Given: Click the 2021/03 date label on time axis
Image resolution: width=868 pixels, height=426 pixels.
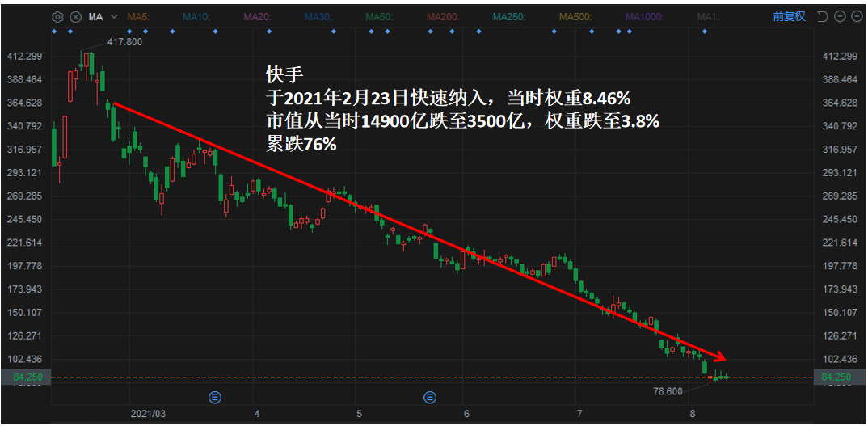Looking at the screenshot, I should pos(148,414).
